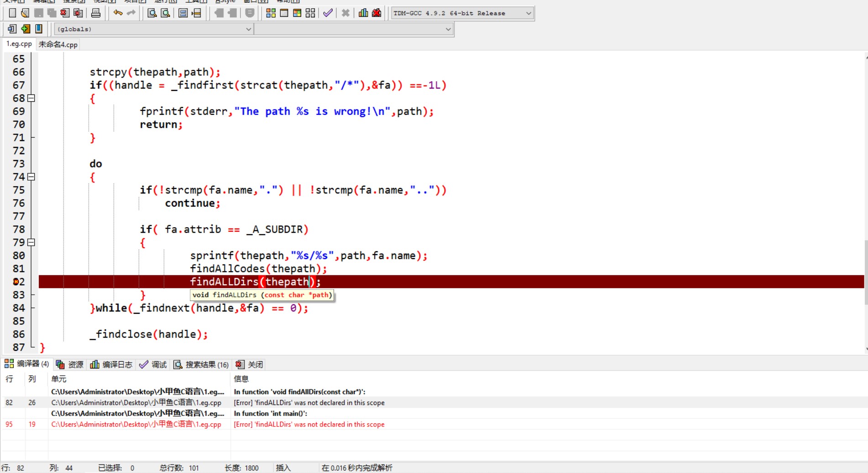This screenshot has width=868, height=473.
Task: Toggle the breakpoint marker on line 82
Action: [16, 282]
